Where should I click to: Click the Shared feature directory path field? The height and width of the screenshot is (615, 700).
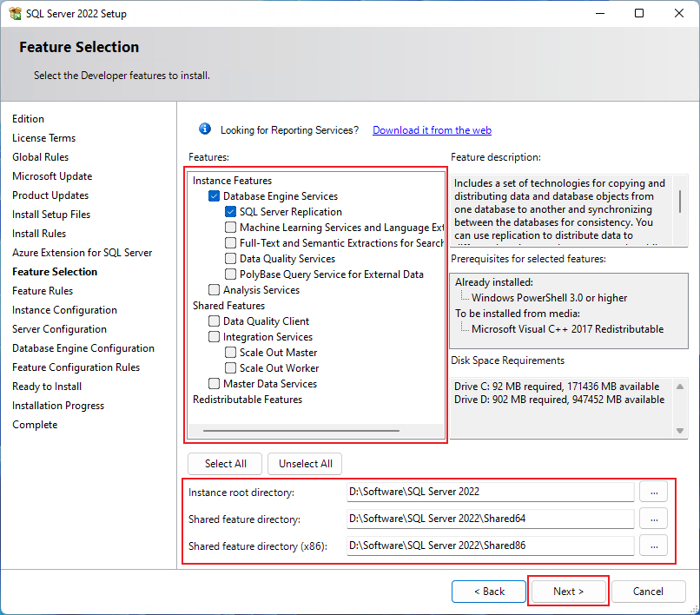pos(490,519)
